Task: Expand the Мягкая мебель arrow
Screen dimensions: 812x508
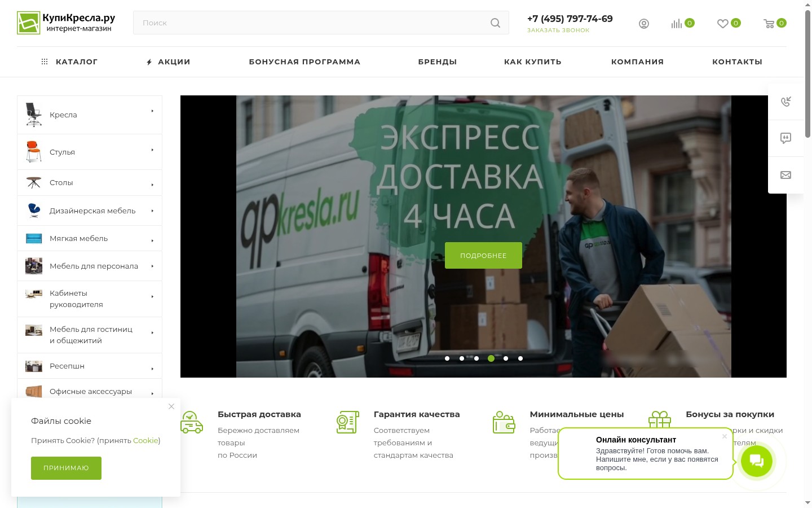Action: click(152, 240)
